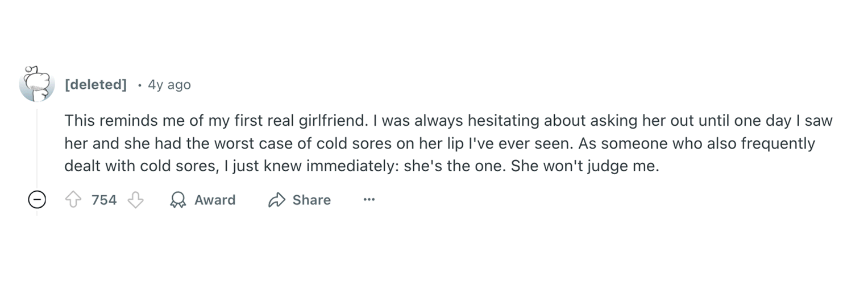Click the Award ribbon icon
Viewport: 868px width, 305px height.
click(x=178, y=200)
